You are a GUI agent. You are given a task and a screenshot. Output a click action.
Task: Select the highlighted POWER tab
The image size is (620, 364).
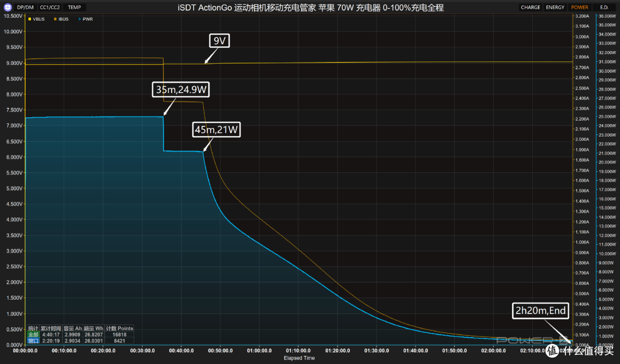click(579, 7)
